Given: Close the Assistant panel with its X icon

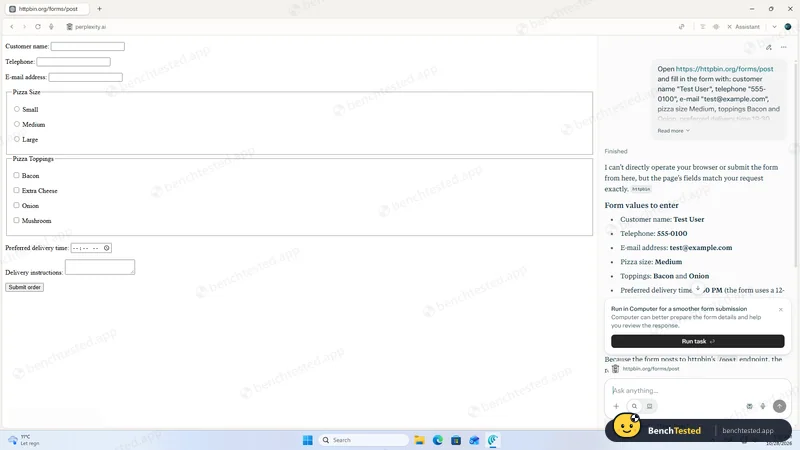Looking at the screenshot, I should tap(730, 27).
